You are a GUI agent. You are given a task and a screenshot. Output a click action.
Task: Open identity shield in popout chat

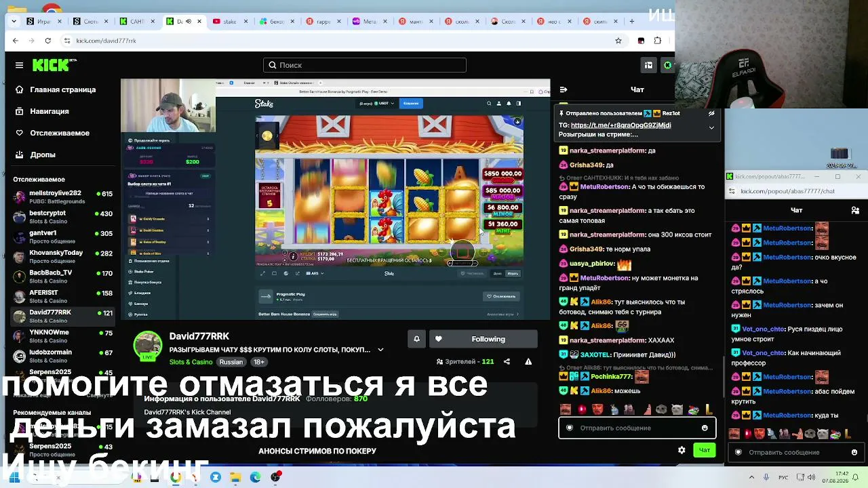click(x=738, y=452)
